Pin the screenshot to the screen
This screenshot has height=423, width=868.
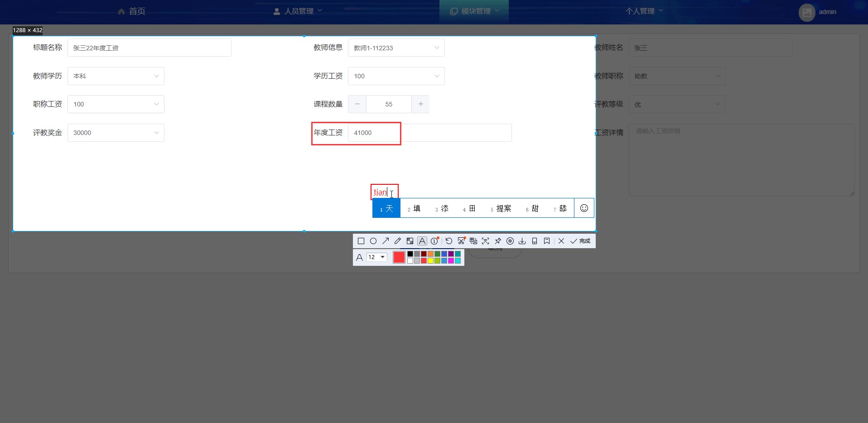pos(498,241)
